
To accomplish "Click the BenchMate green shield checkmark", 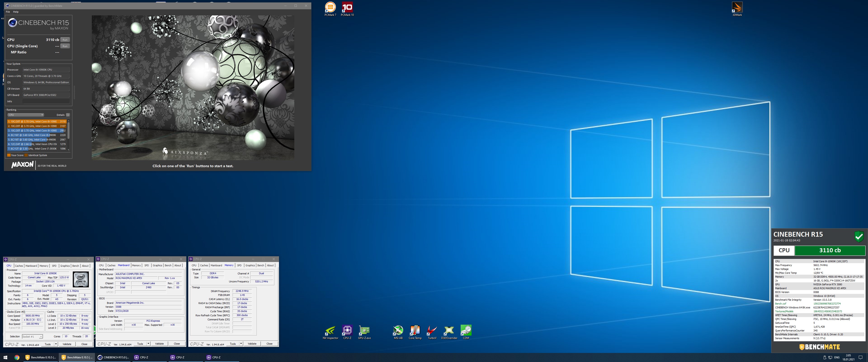I will [859, 236].
